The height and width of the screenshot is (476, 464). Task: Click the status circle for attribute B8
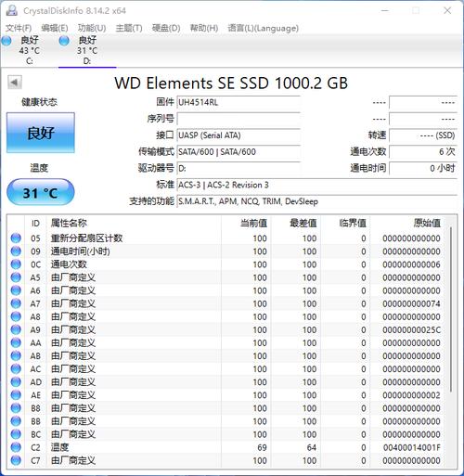click(16, 408)
